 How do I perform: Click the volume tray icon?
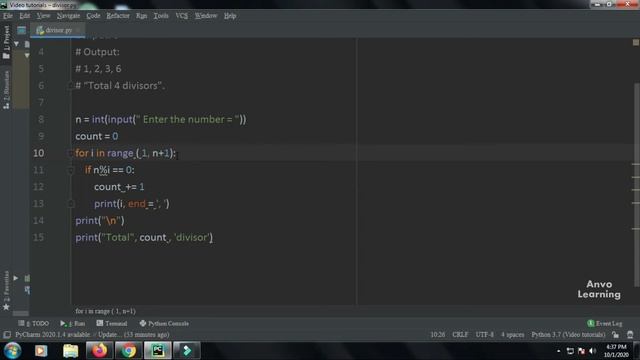click(x=592, y=351)
